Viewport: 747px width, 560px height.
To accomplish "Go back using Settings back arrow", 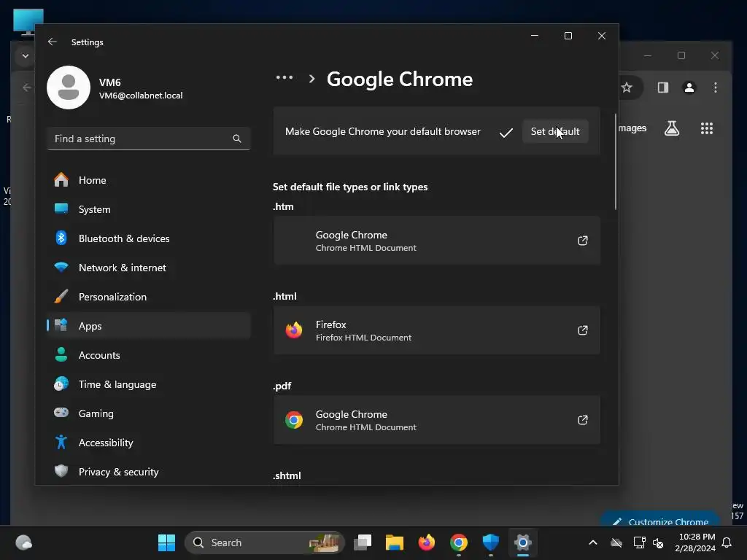I will coord(53,42).
